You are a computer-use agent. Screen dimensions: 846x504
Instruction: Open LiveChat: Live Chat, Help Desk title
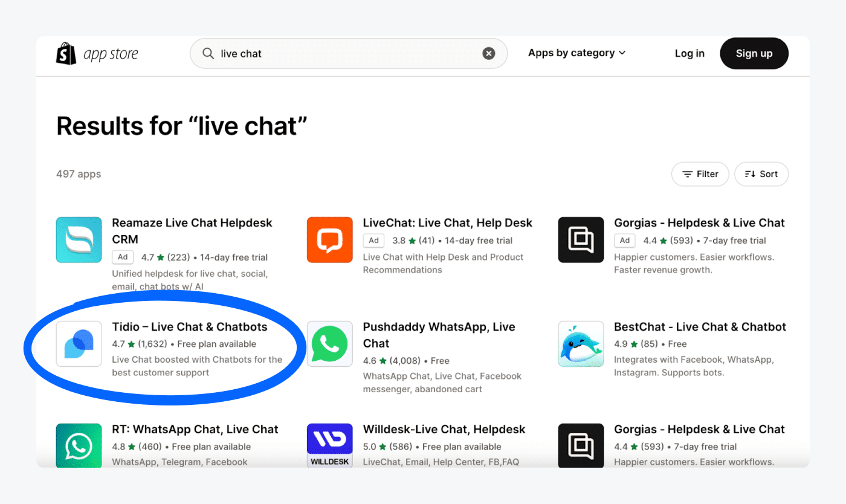point(448,223)
